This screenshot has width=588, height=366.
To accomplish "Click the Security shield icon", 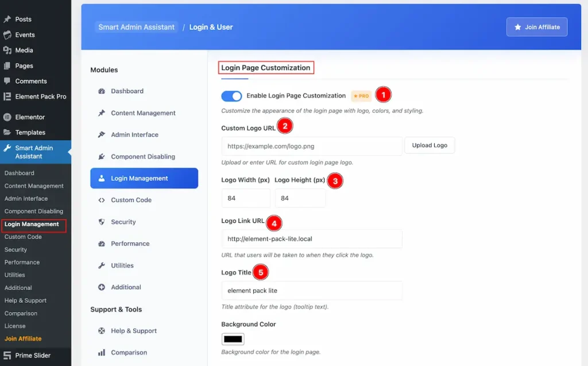I will [x=102, y=222].
